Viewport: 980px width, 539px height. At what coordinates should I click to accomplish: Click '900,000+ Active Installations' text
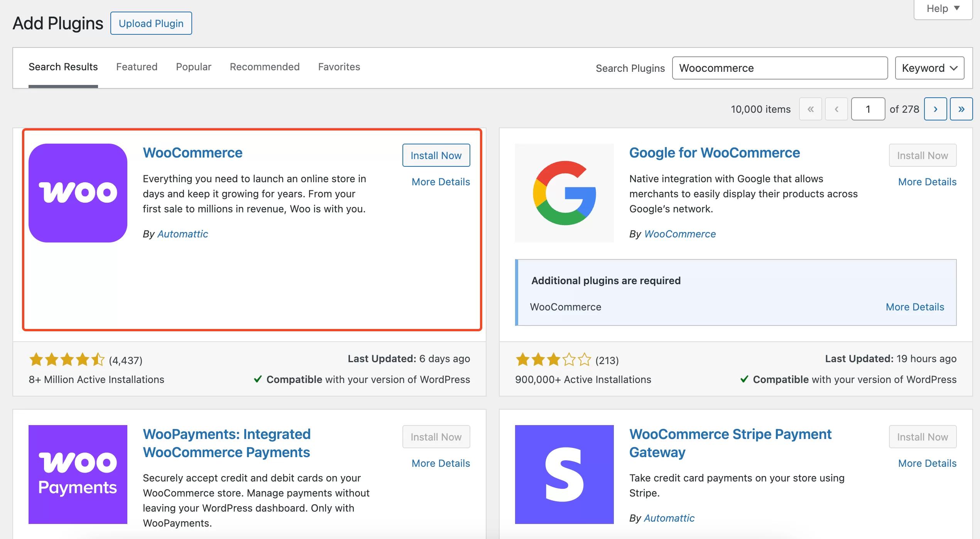(583, 380)
